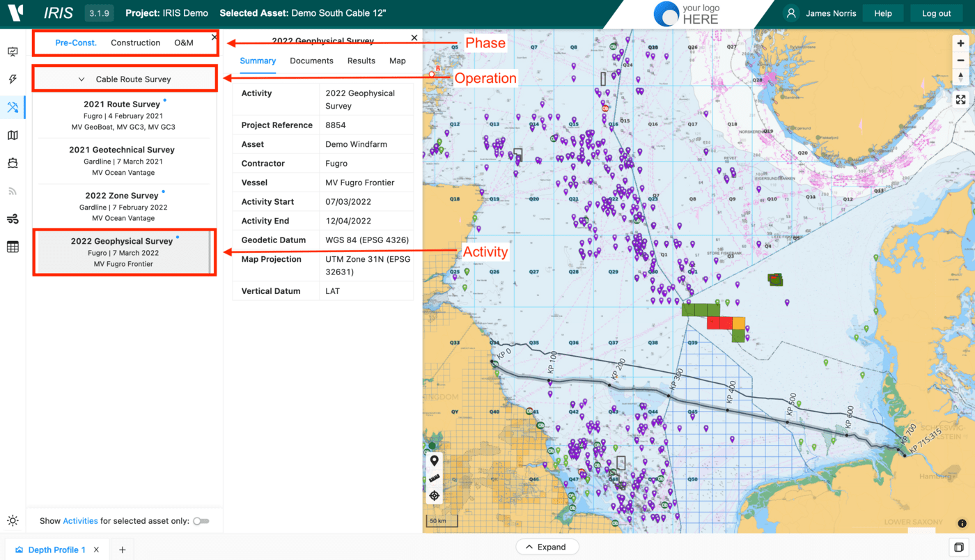Open the dashboard presentation icon in sidebar
The image size is (975, 560).
click(x=13, y=52)
